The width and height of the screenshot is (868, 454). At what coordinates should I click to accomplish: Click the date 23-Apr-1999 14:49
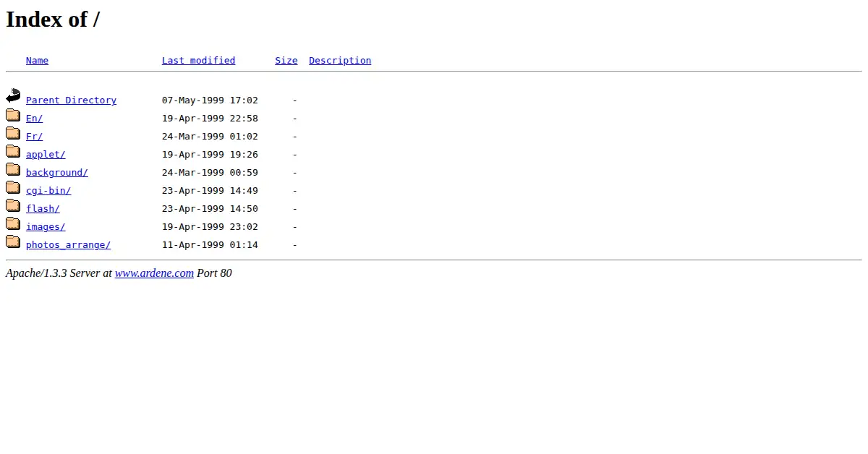210,191
